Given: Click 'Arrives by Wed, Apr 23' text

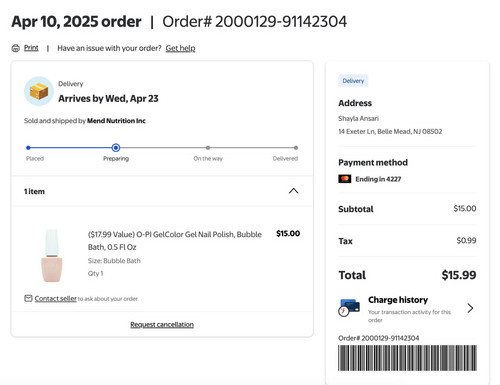Looking at the screenshot, I should (108, 99).
